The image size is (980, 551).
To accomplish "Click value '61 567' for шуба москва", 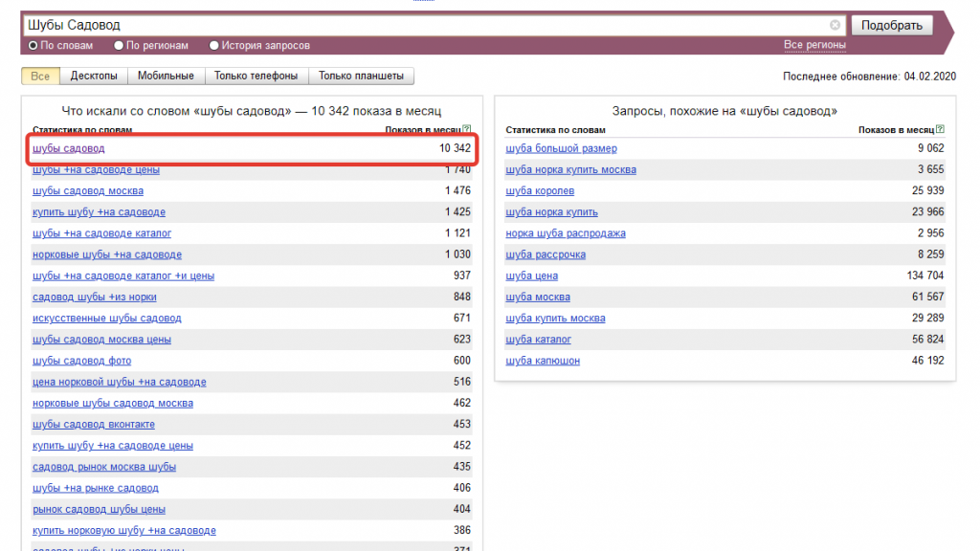I will [x=927, y=297].
